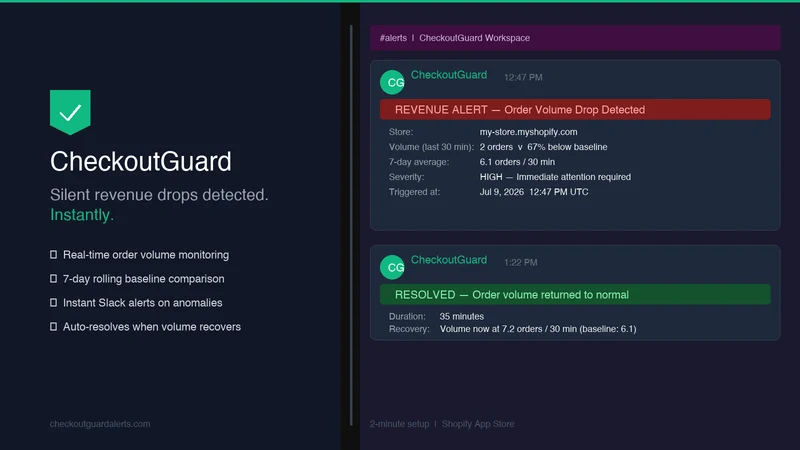Open my-store.myshopify.com store link
Viewport: 800px width, 450px height.
529,132
